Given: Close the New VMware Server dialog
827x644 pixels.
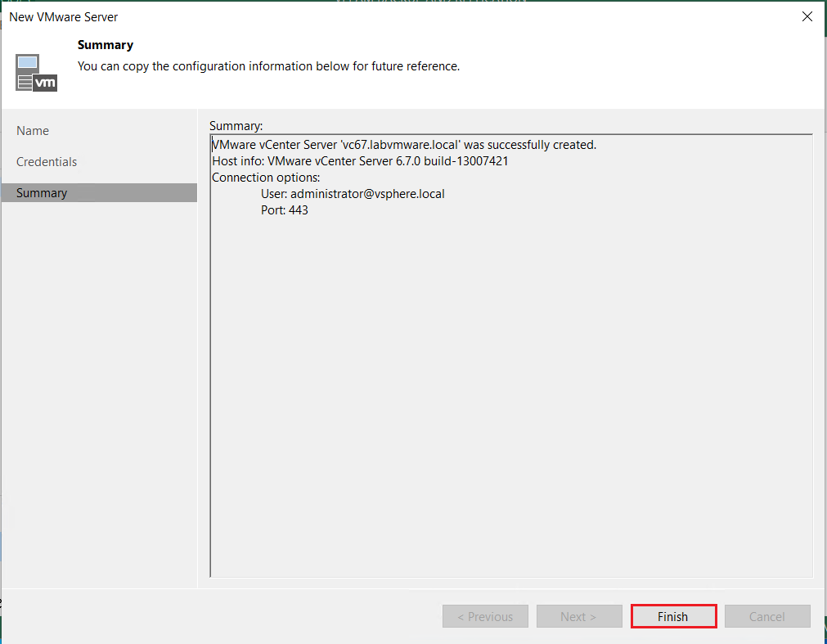Looking at the screenshot, I should (x=807, y=16).
